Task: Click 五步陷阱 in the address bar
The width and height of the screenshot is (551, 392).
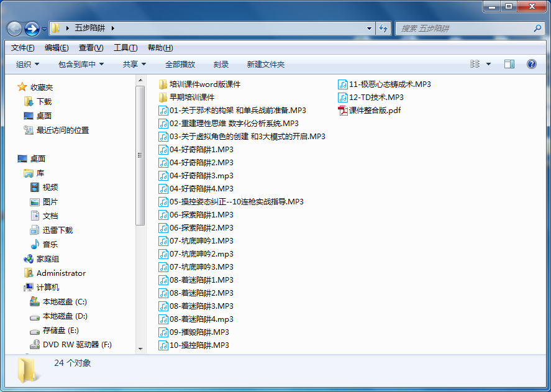Action: (90, 28)
